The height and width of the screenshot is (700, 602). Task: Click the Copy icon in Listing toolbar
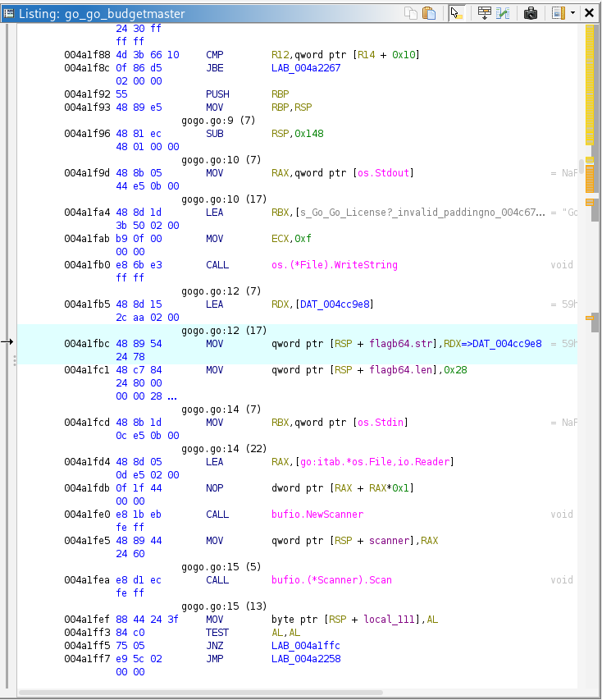point(411,13)
